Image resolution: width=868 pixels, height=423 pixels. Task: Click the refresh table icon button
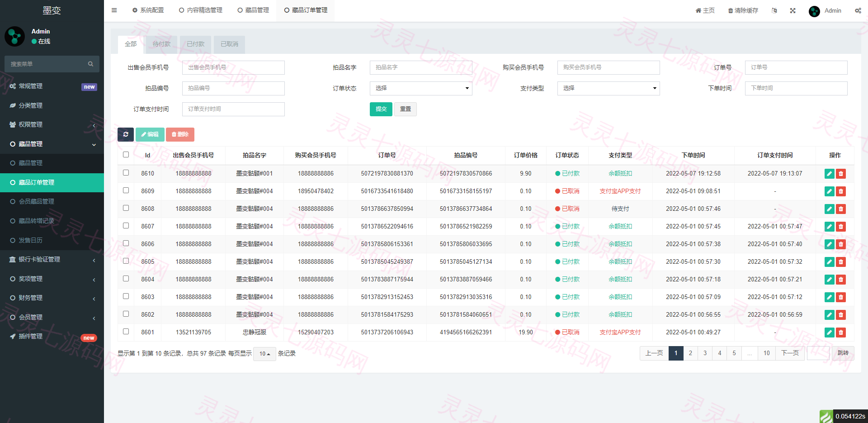click(126, 134)
